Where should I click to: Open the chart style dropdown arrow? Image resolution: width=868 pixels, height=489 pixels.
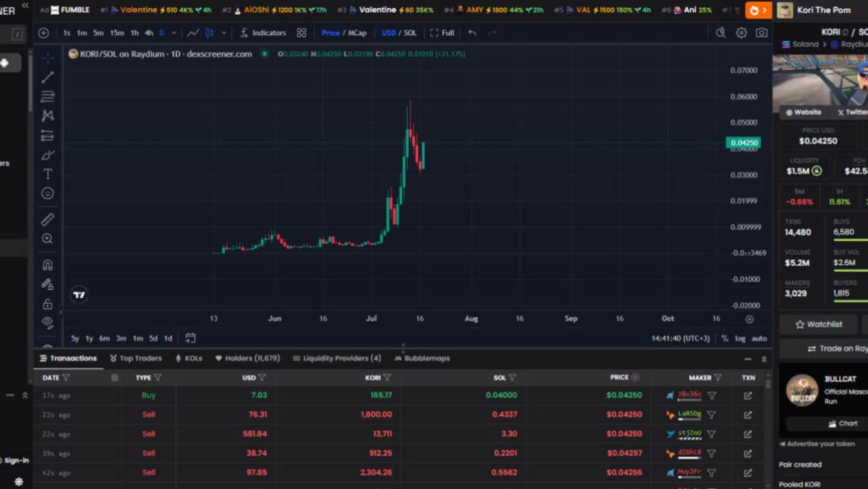[x=224, y=33]
